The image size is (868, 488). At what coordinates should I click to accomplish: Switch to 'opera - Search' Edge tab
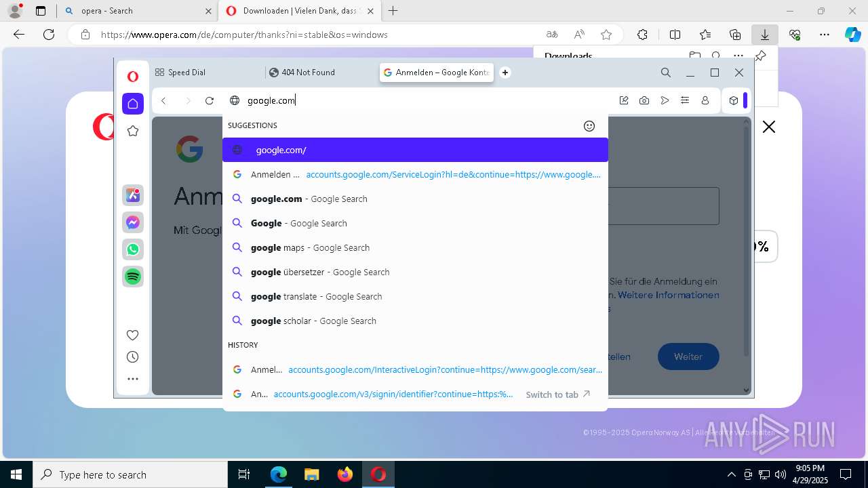[x=138, y=11]
